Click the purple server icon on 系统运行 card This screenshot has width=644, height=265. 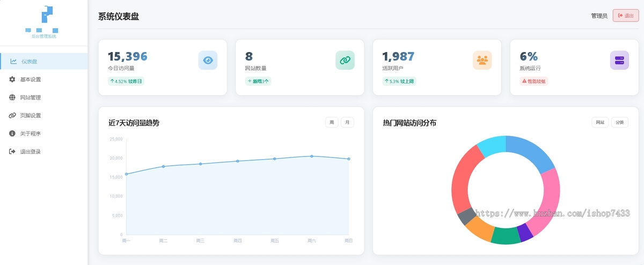tap(619, 60)
